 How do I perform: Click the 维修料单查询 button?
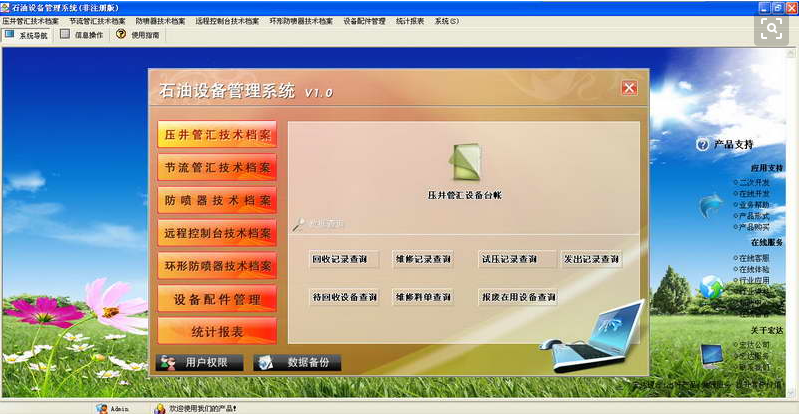coord(423,297)
